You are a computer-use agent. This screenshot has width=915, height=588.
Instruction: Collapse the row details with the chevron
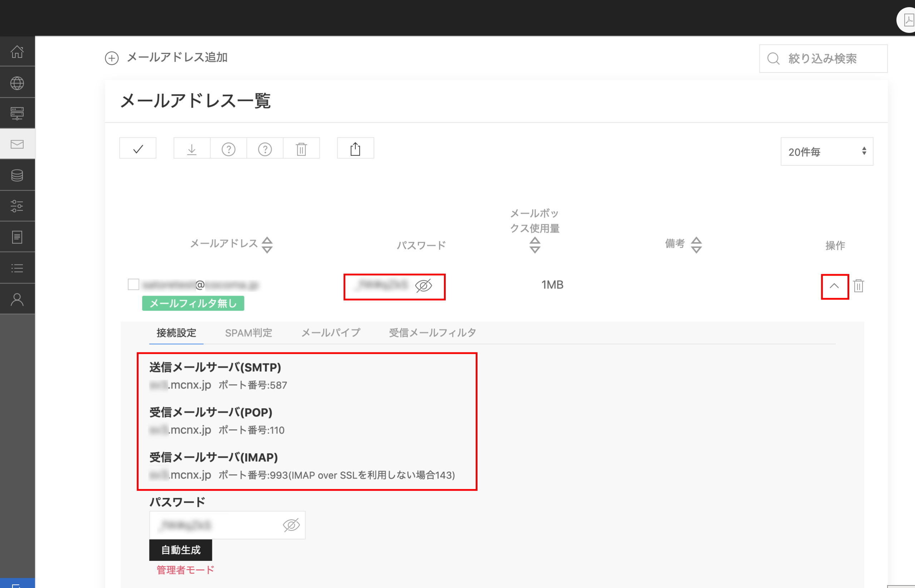[x=835, y=286]
